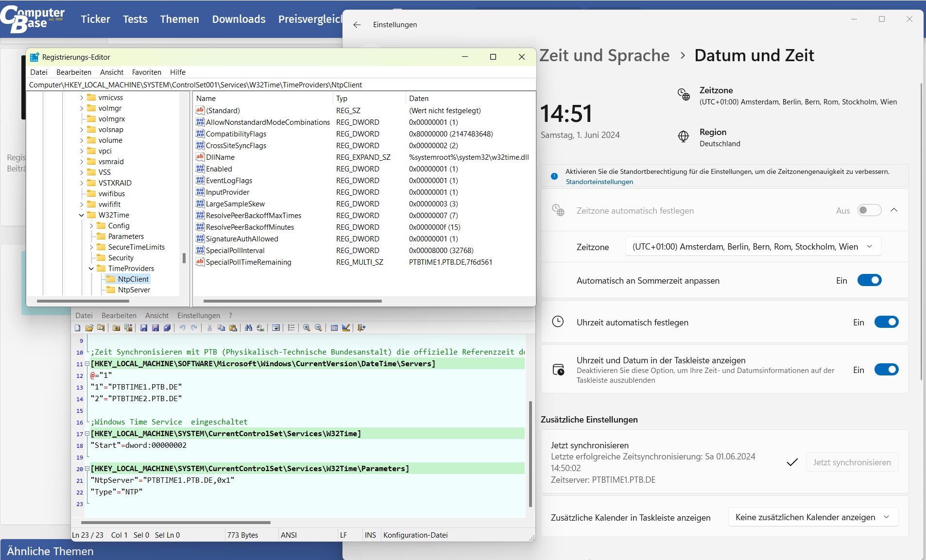Viewport: 926px width, 560px height.
Task: Toggle word wrap icon in editor toolbar
Action: click(x=276, y=328)
